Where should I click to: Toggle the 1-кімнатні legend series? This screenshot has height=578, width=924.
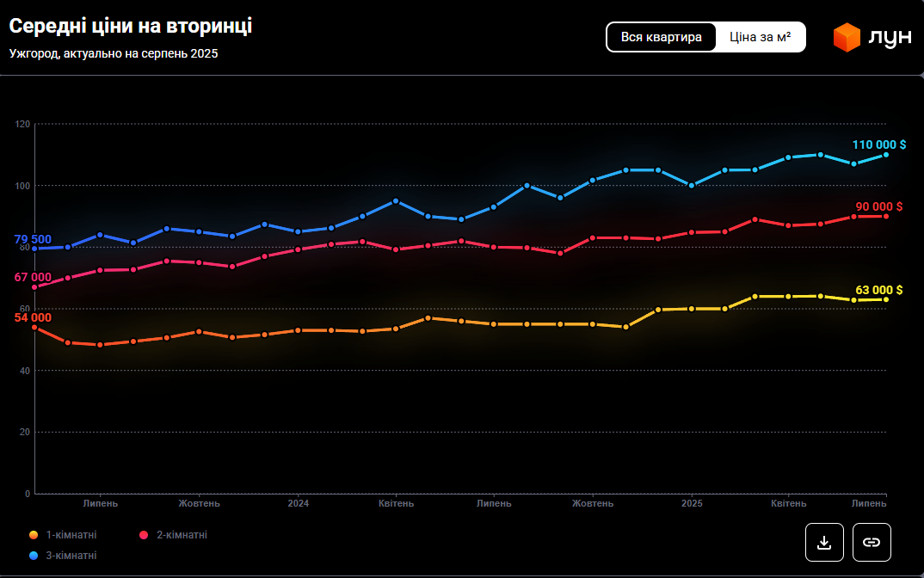(71, 535)
